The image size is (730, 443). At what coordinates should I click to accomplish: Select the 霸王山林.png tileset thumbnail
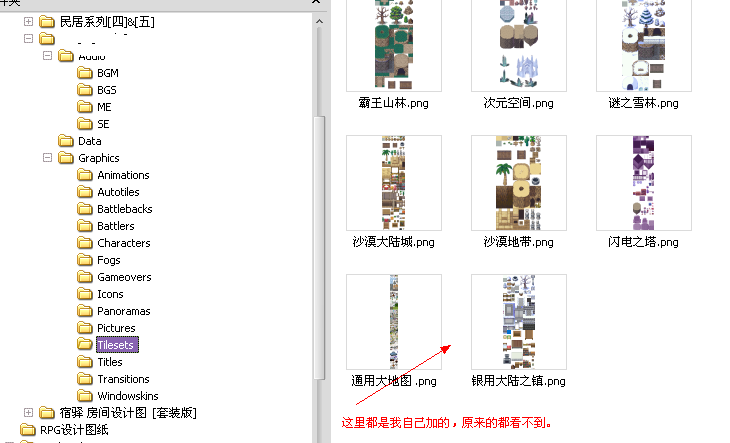(394, 45)
